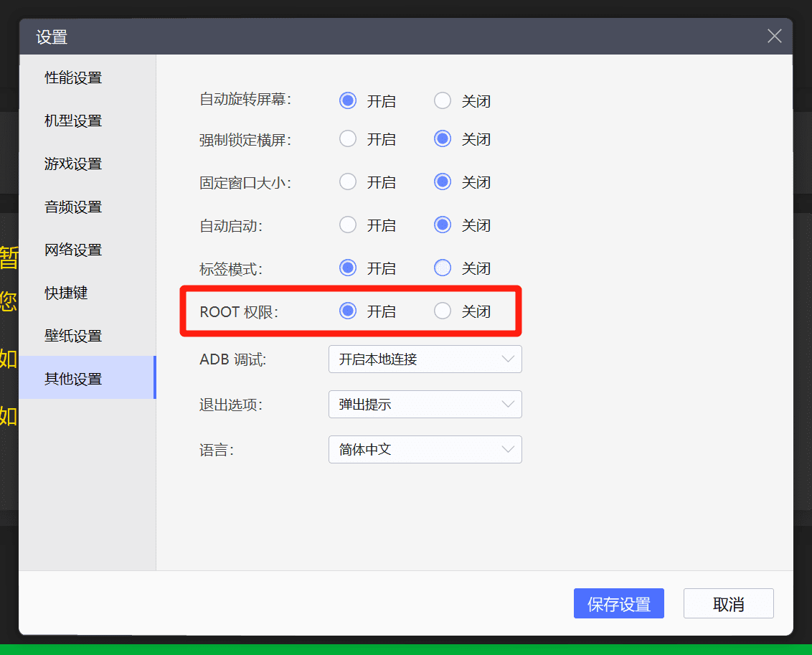Turn off 自动旋转屏幕 by selecting 关闭

pyautogui.click(x=443, y=101)
